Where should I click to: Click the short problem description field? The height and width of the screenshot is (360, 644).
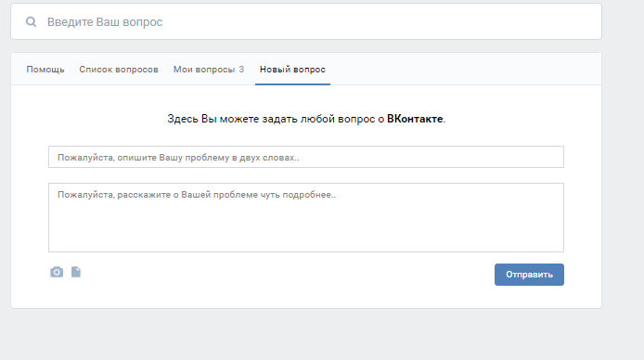(x=306, y=157)
